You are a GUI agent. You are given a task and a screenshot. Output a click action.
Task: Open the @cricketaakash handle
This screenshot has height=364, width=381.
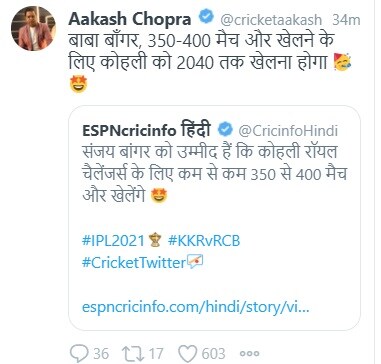pos(271,20)
